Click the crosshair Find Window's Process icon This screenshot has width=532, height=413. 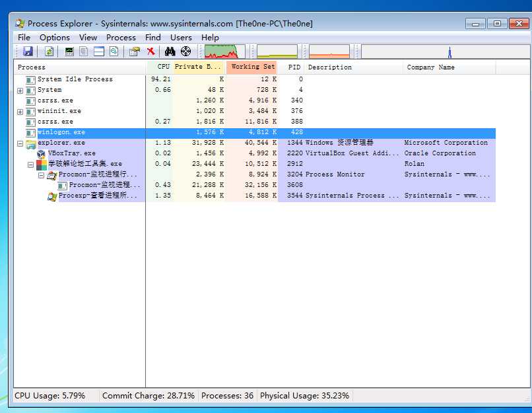185,52
